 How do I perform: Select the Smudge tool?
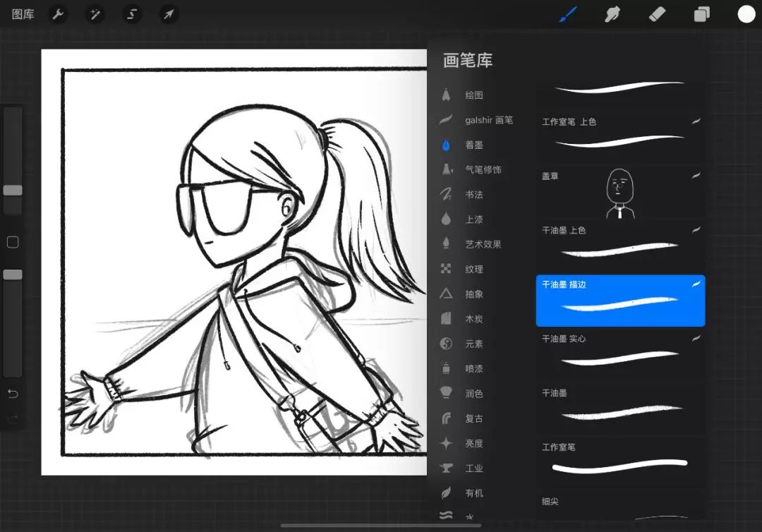click(x=612, y=14)
